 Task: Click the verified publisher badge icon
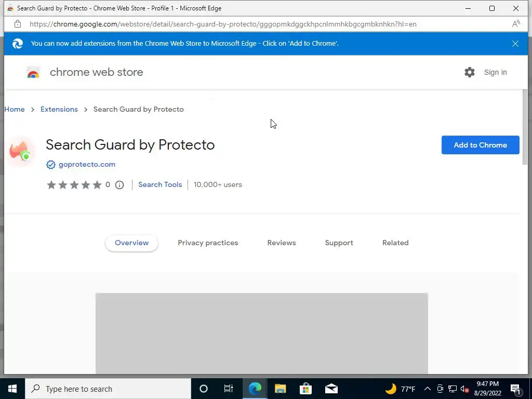50,165
